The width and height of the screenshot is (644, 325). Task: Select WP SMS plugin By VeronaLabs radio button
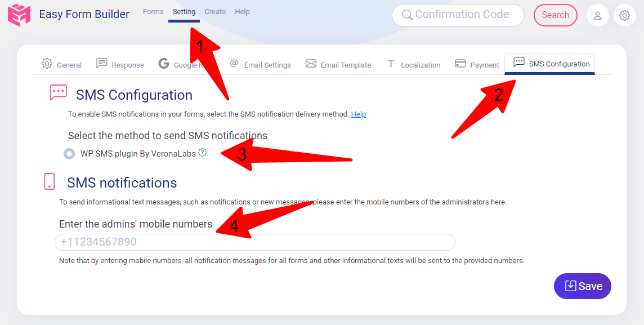(x=69, y=153)
